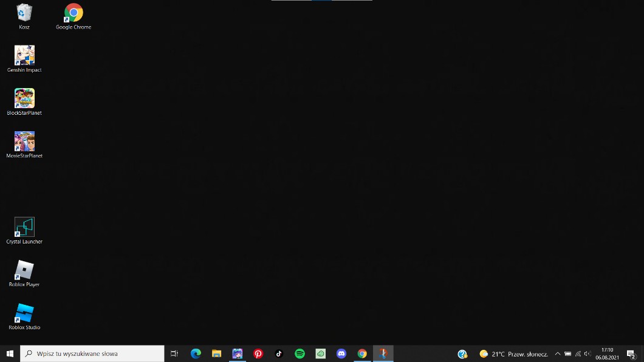Open the weather widget showing 21°C
Screen dimensions: 644x362
513,353
